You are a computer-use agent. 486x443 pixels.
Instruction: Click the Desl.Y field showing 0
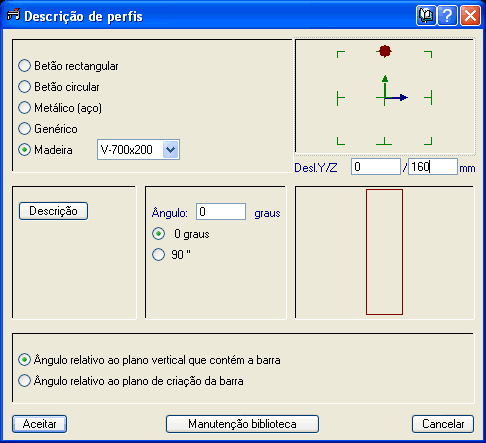point(376,166)
